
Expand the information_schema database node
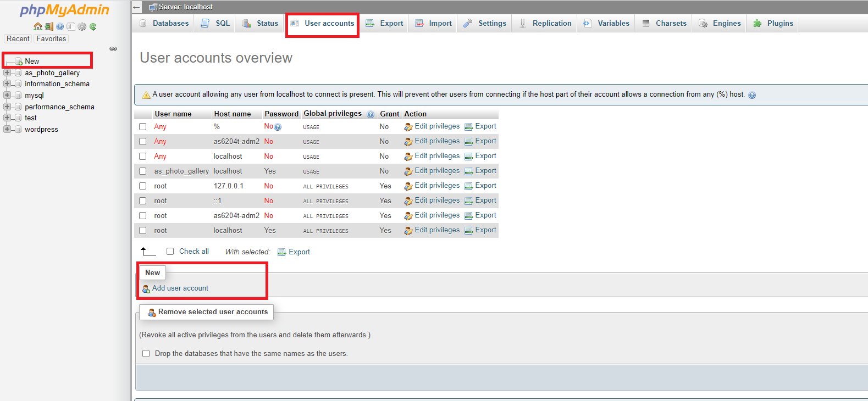tap(7, 83)
